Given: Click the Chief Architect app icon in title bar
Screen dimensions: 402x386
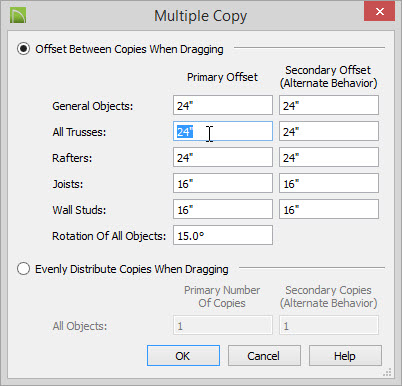Looking at the screenshot, I should click(18, 15).
